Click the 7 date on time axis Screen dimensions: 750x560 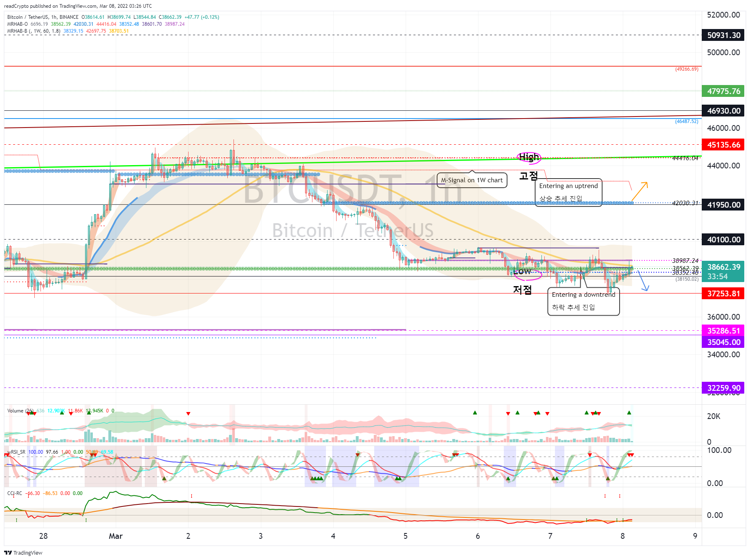[x=550, y=536]
